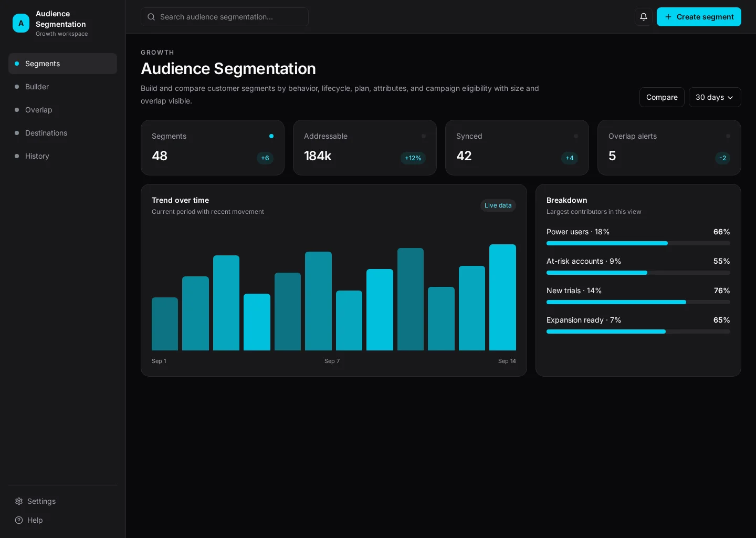Viewport: 756px width, 538px height.
Task: Open the History section
Action: click(62, 156)
